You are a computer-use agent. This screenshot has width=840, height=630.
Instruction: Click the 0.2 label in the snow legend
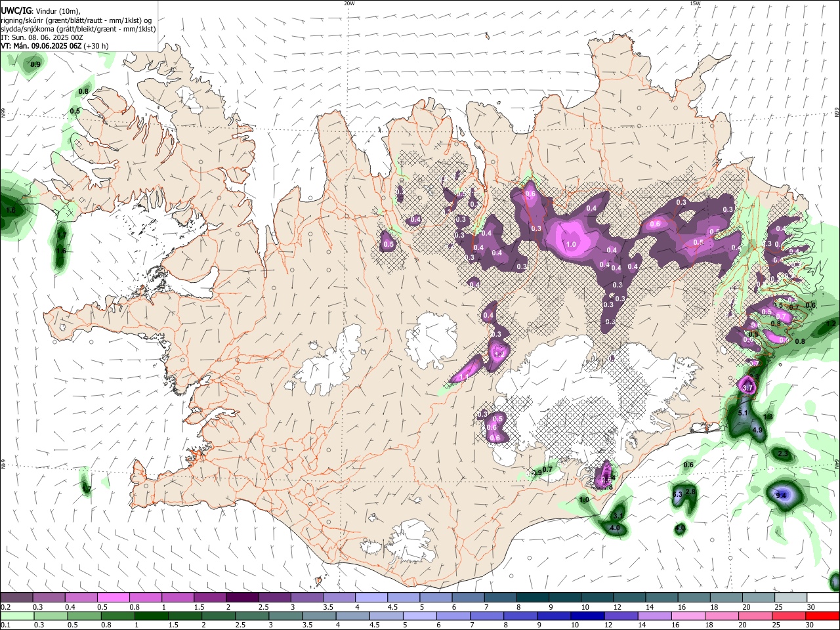6,607
